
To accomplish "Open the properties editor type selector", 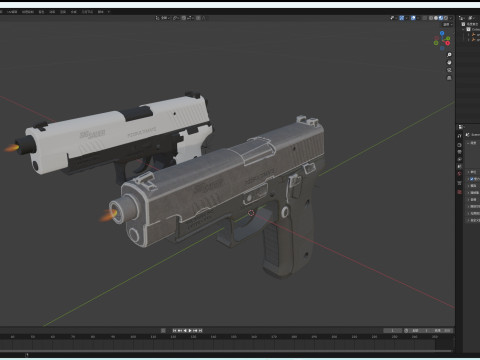I will coord(461,127).
